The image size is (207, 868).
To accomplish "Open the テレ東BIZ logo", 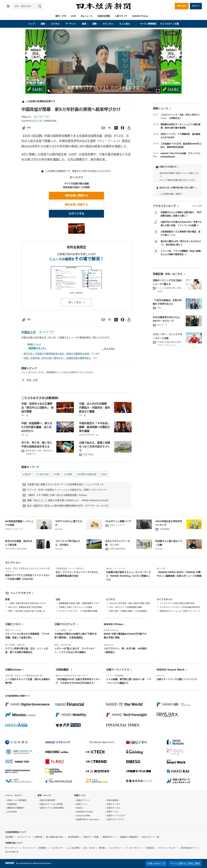I will tap(55, 761).
